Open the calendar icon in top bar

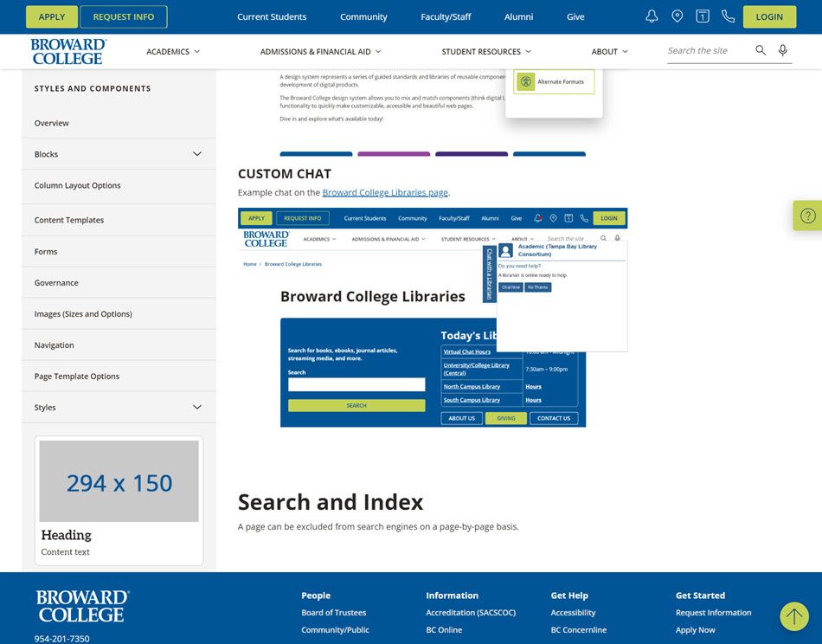(x=703, y=16)
